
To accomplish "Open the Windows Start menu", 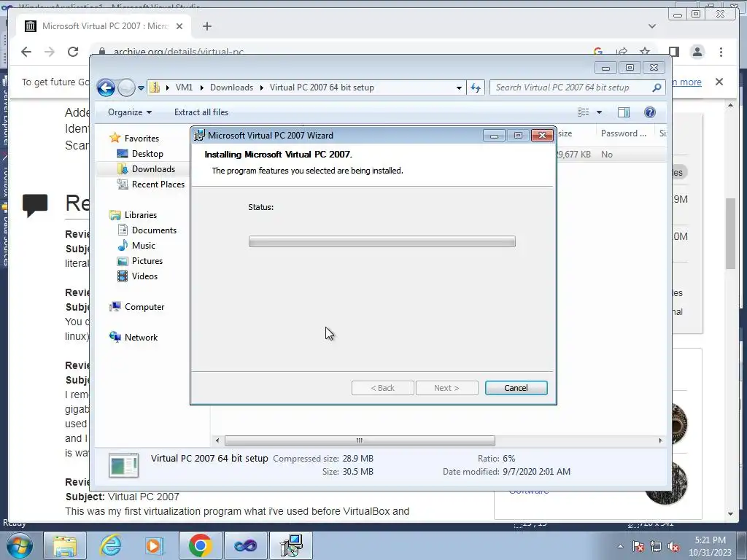I will (x=20, y=545).
